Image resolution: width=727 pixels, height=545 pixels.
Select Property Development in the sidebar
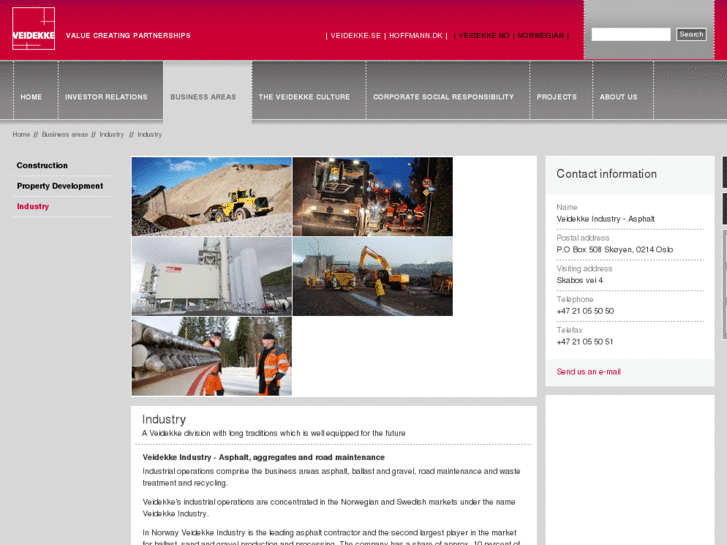pos(60,186)
